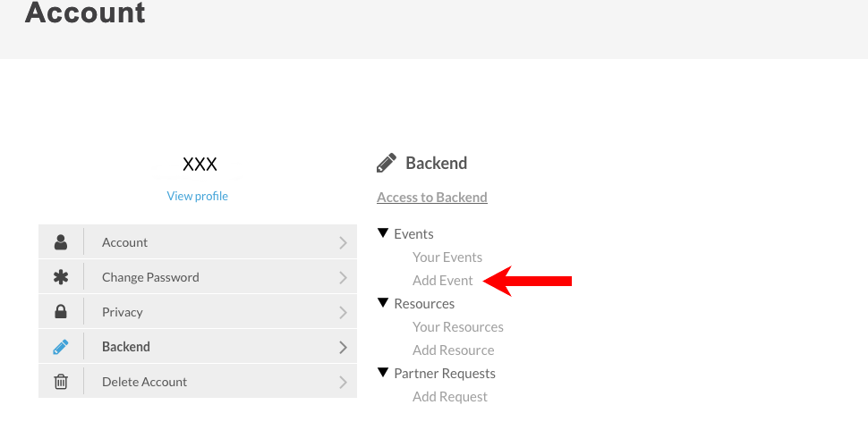Go to Your Events
The image size is (868, 447).
click(x=447, y=257)
